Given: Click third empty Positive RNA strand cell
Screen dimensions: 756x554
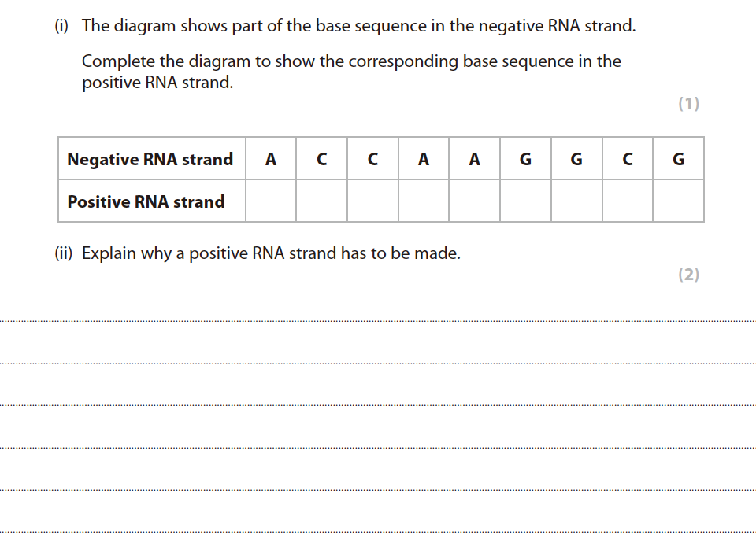Looking at the screenshot, I should (372, 201).
